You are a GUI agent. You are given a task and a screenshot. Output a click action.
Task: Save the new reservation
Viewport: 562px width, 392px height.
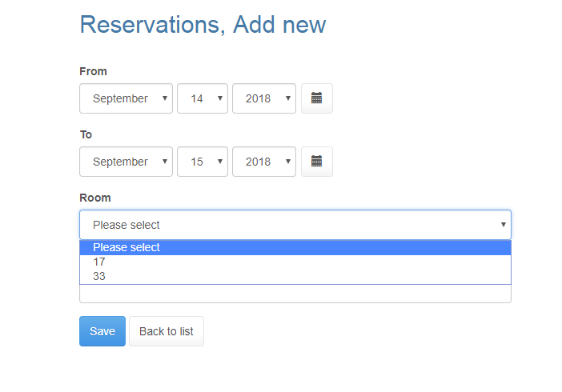coord(102,331)
